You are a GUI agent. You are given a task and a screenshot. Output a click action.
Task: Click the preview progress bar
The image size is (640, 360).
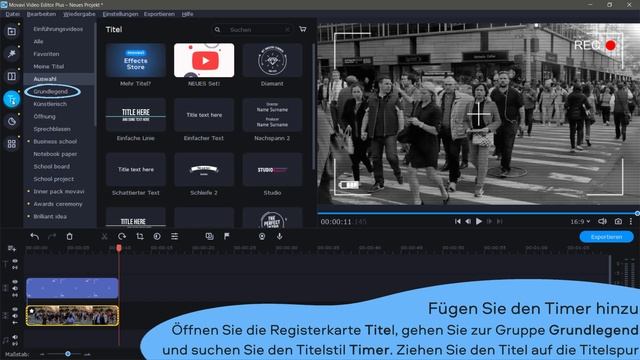(x=478, y=213)
